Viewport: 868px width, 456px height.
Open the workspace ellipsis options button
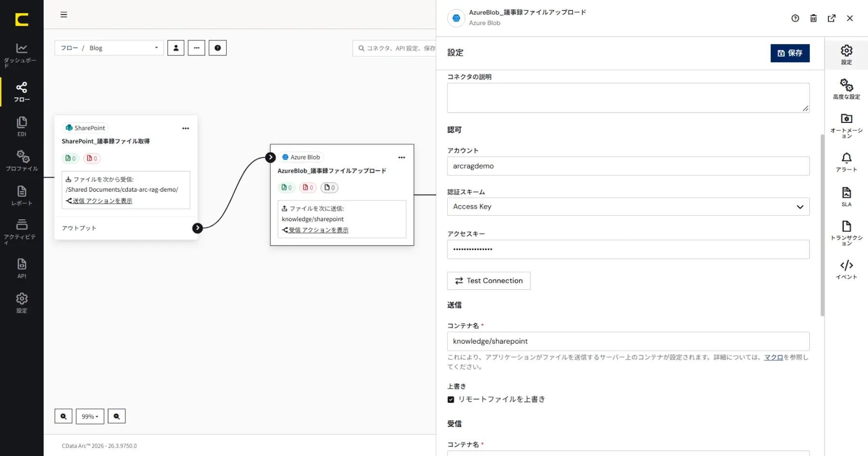197,48
